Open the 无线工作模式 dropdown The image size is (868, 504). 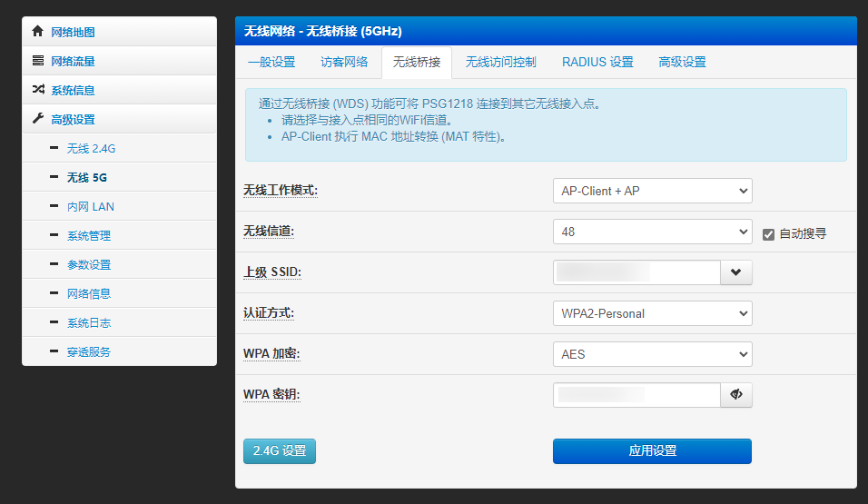652,191
